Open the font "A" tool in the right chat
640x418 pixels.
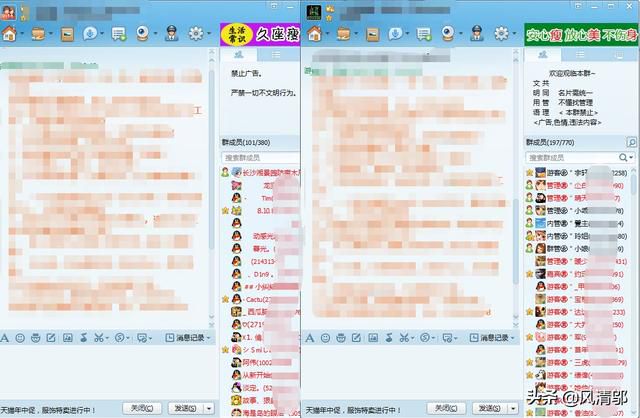[310, 338]
